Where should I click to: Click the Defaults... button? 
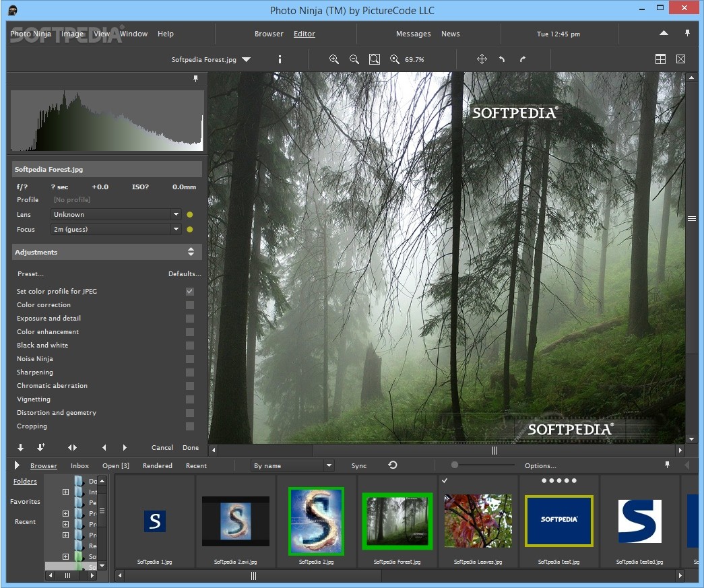[x=185, y=274]
